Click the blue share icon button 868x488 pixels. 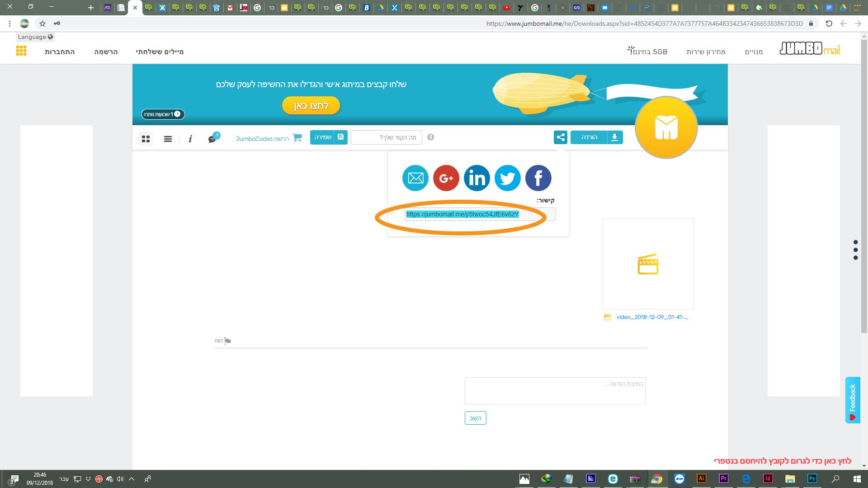click(560, 137)
